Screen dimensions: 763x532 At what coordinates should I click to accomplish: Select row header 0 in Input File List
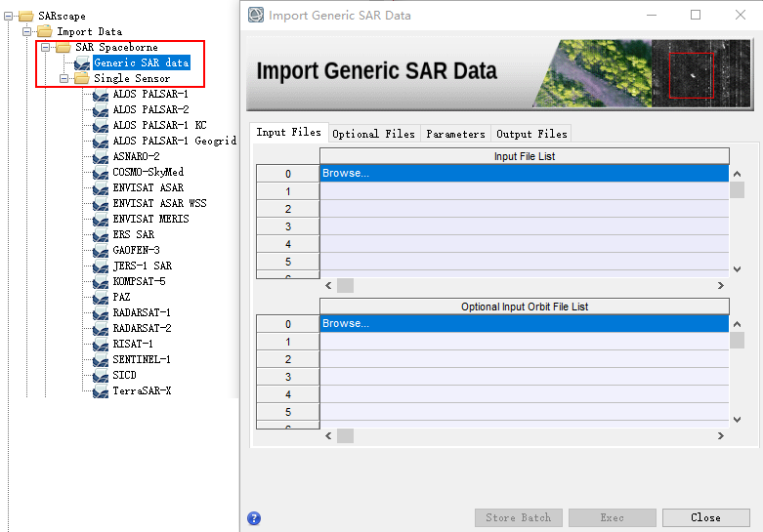(287, 174)
